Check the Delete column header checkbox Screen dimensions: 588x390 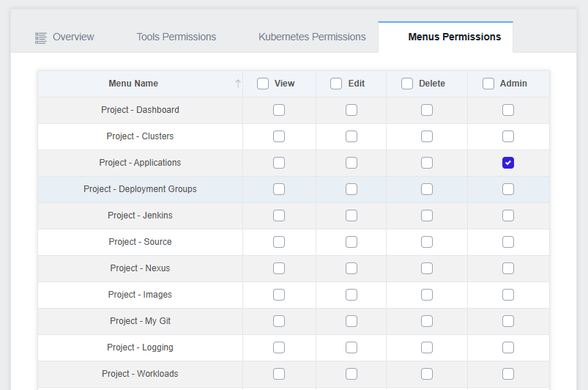[x=407, y=84]
